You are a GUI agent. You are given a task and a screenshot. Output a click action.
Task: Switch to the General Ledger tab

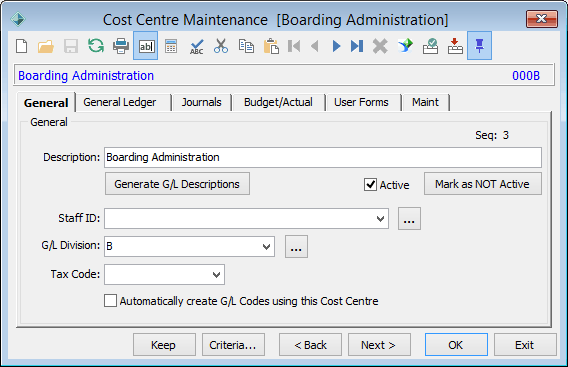click(x=120, y=102)
